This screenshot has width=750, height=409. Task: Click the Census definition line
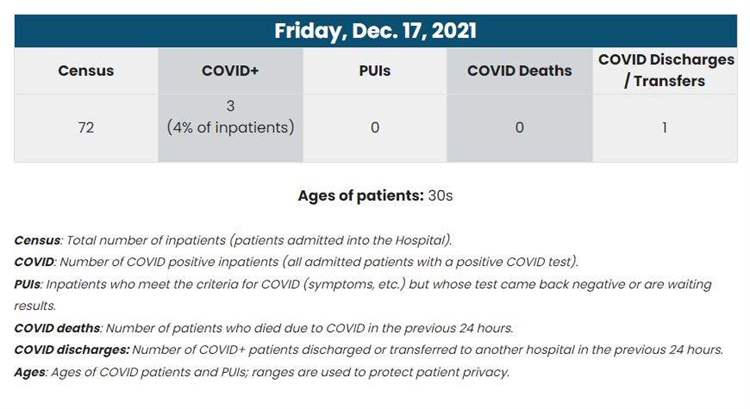point(233,240)
